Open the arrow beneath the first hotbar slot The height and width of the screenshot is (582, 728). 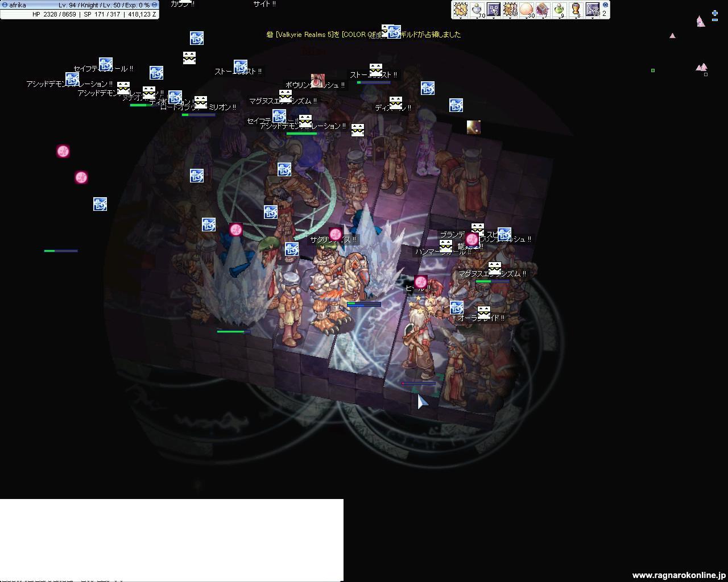pyautogui.click(x=460, y=18)
